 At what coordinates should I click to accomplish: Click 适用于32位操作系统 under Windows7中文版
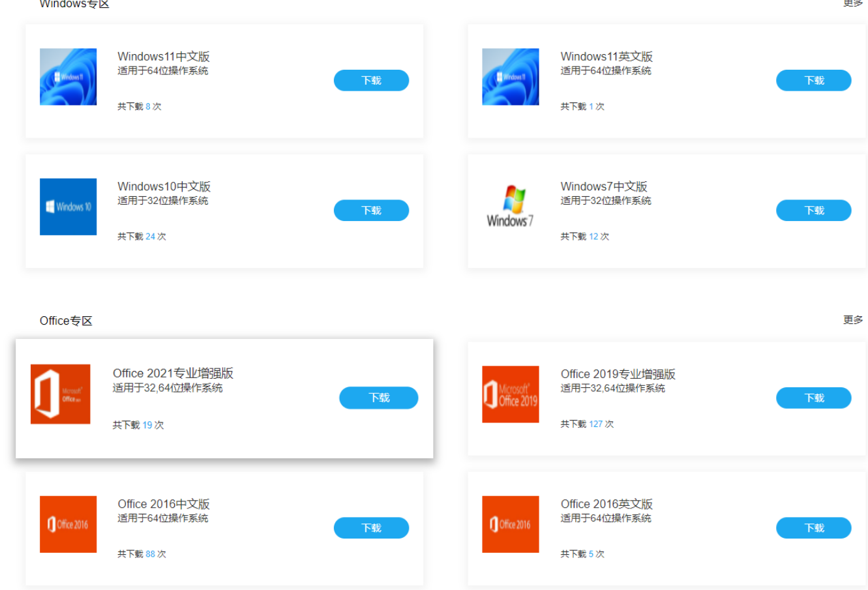pyautogui.click(x=606, y=201)
